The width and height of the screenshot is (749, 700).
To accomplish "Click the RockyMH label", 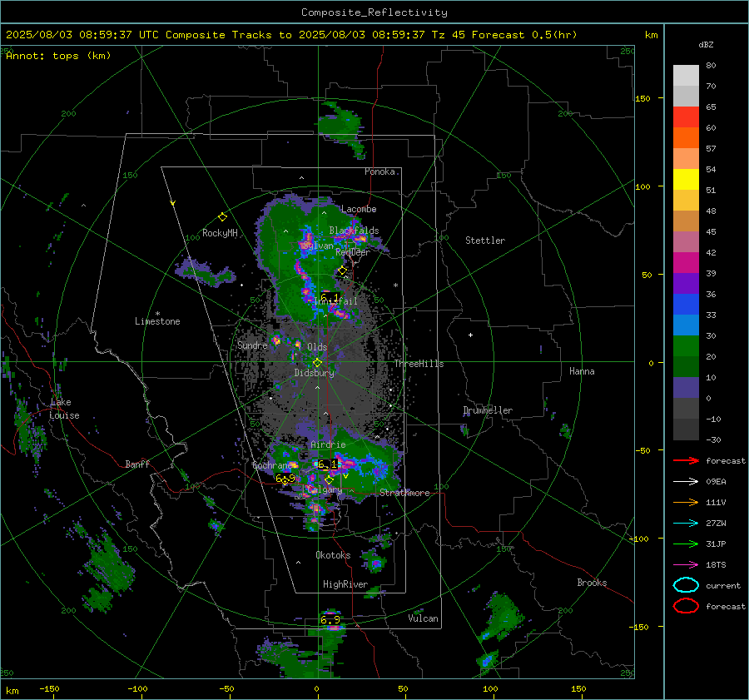I will click(220, 233).
